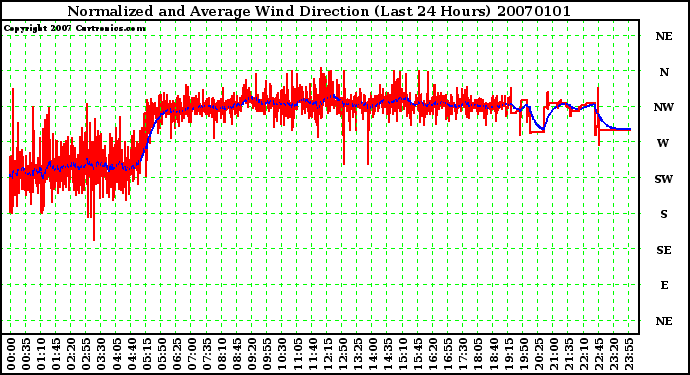The height and width of the screenshot is (375, 690).
Task: Select the 11:05 time label
Action: tap(297, 354)
